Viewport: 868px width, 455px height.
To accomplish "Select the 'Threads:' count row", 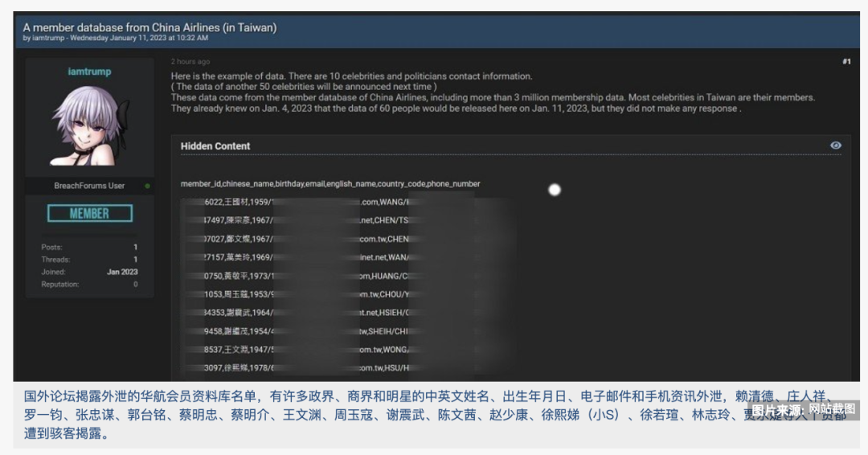I will coord(89,259).
